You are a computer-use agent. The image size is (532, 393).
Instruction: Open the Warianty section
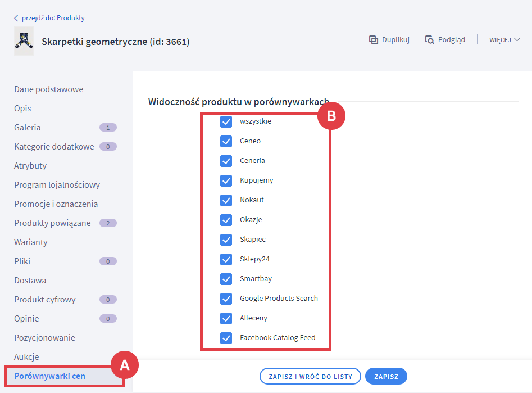[30, 242]
